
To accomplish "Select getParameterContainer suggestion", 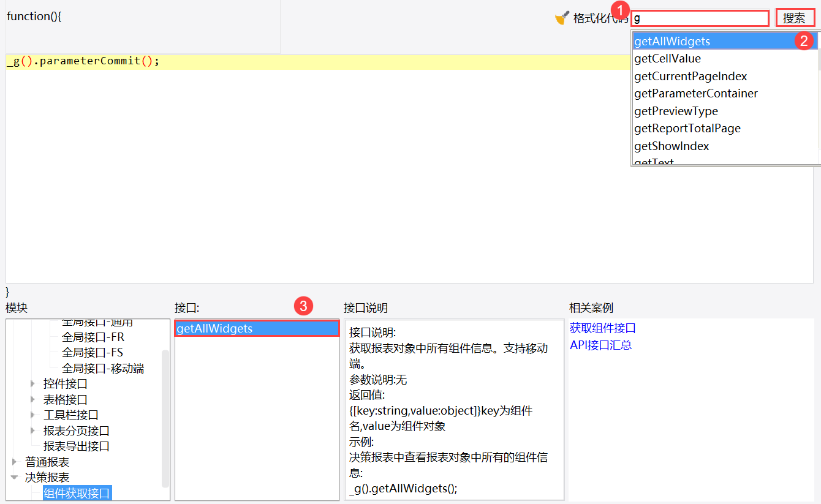I will (x=724, y=94).
